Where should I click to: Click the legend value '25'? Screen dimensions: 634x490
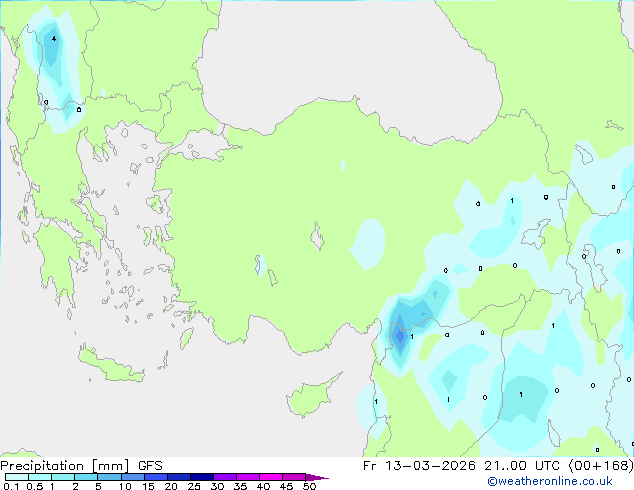194,486
